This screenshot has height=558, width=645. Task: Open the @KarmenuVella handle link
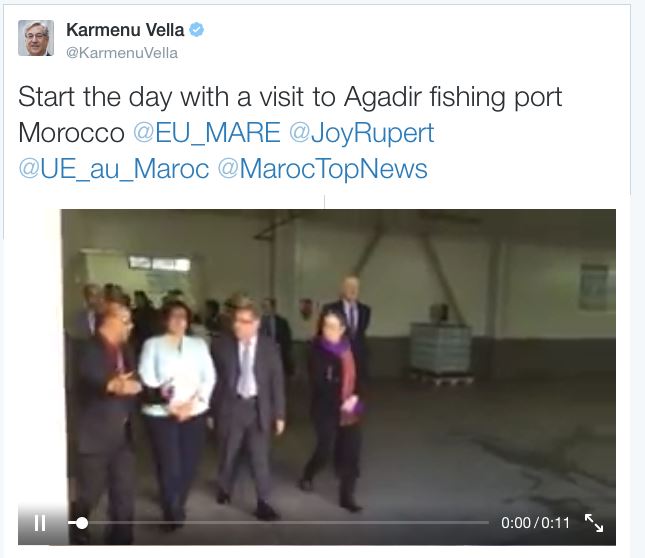click(x=122, y=53)
